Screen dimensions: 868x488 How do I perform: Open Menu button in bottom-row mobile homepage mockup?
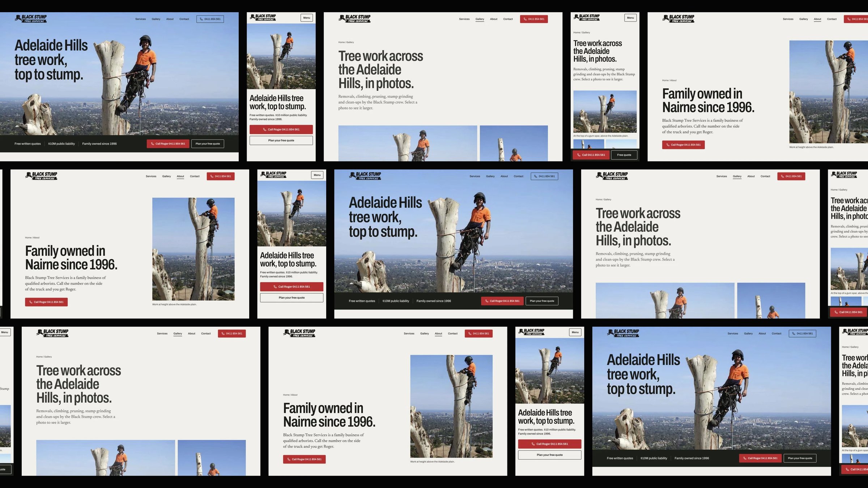pyautogui.click(x=575, y=332)
